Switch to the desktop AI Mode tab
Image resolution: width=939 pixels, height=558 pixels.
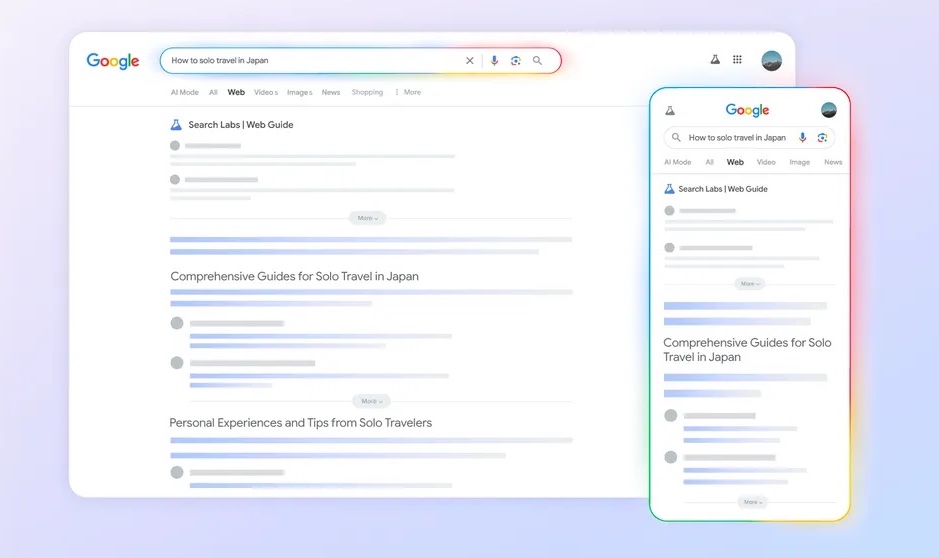(x=184, y=92)
